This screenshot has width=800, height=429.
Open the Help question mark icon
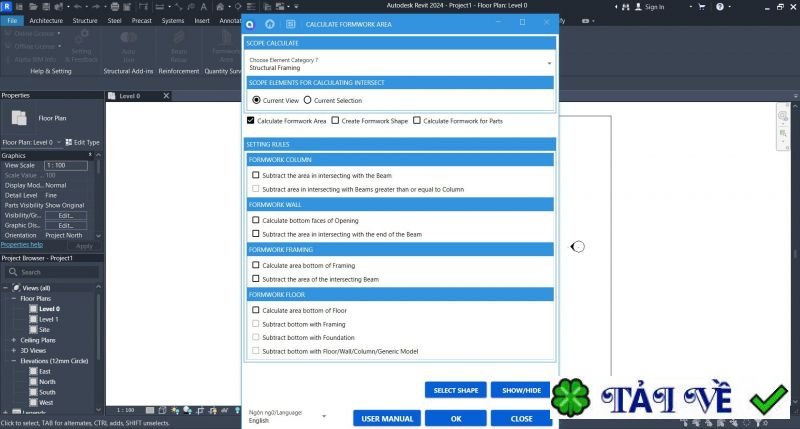[x=719, y=7]
